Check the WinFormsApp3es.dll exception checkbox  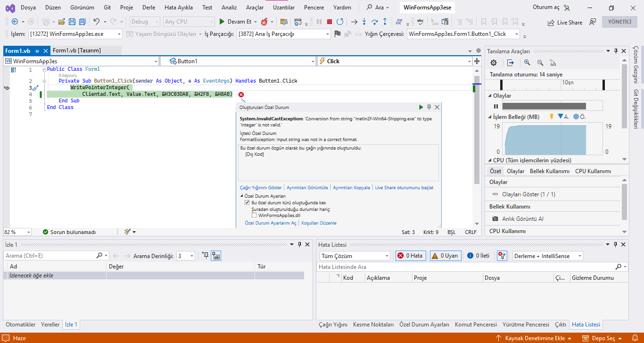[254, 216]
